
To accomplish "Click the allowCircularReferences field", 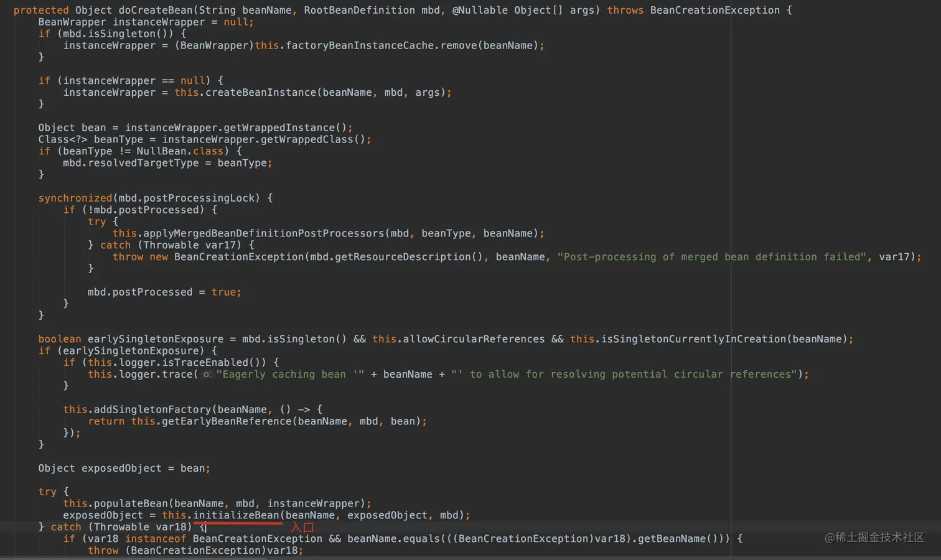I will [x=474, y=340].
